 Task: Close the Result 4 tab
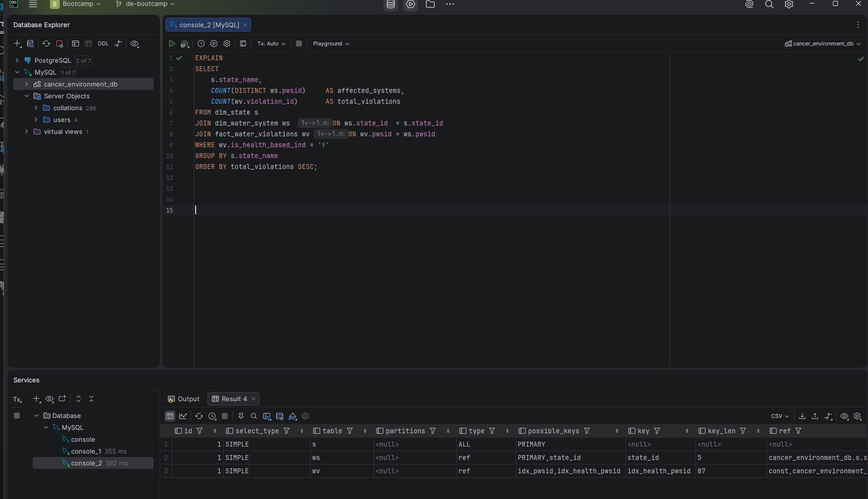(253, 399)
